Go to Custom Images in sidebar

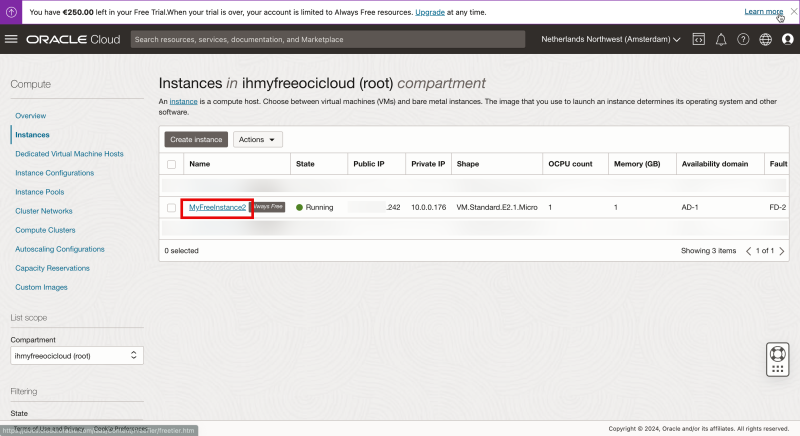point(41,287)
